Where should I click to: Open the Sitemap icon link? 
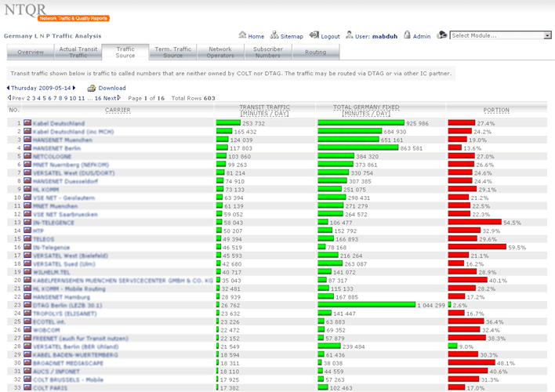[x=274, y=36]
